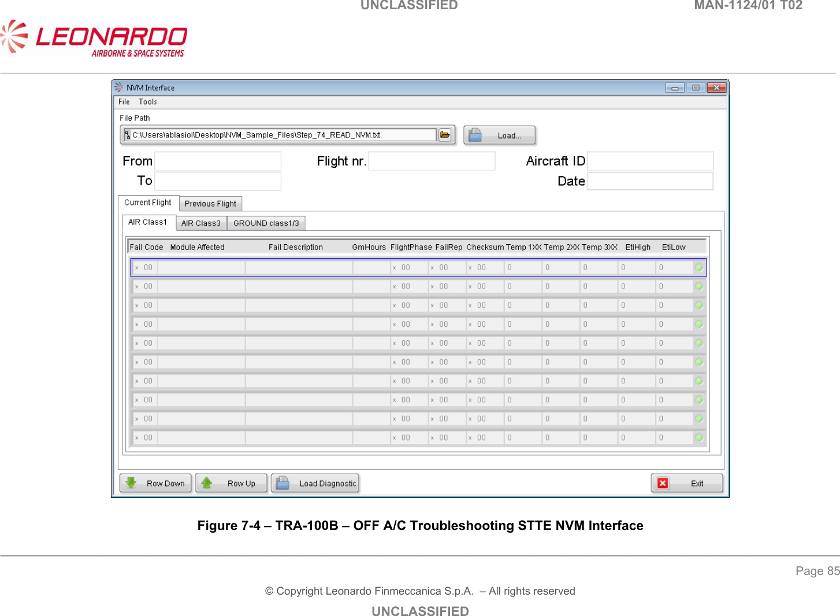840x616 pixels.
Task: Click the Row Up button
Action: click(x=232, y=483)
